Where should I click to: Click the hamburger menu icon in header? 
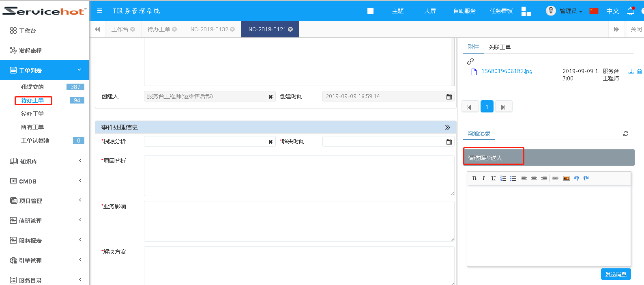tap(100, 11)
